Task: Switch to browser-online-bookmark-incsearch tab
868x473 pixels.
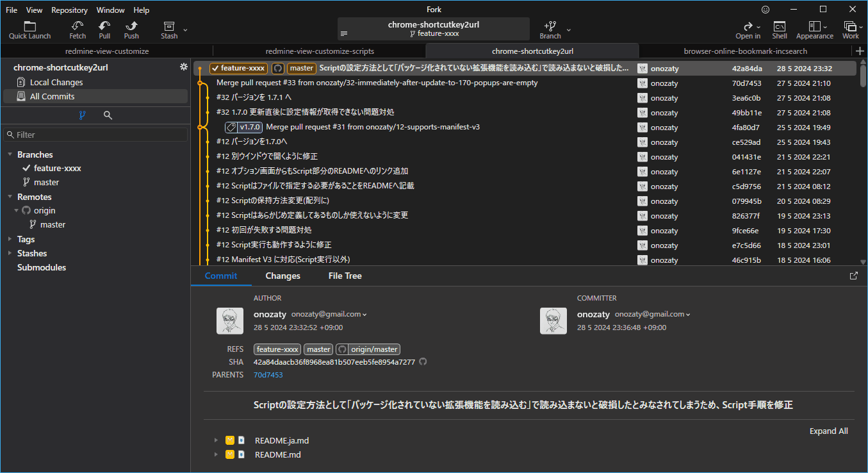Action: coord(746,51)
